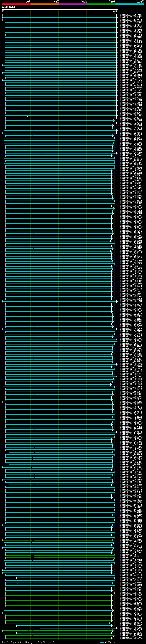Open hit UniRef100_P22738
Image resolution: width=146 pixels, height=644 pixels.
coord(131,95)
